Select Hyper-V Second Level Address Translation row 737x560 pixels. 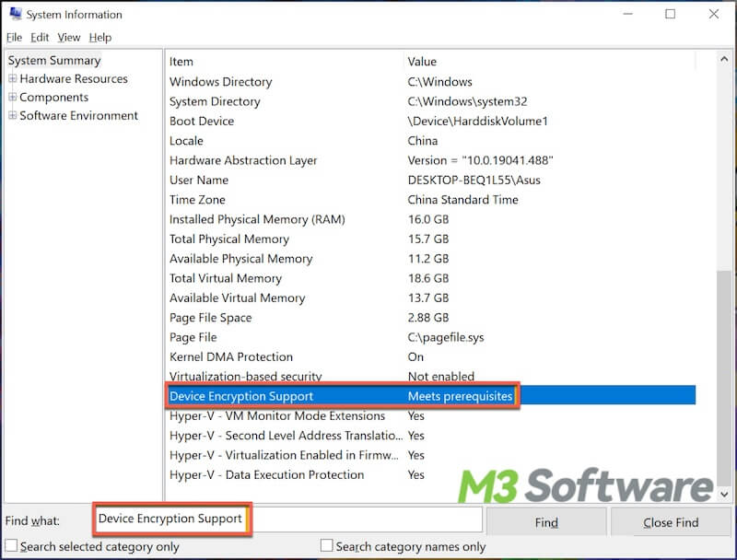tap(430, 436)
